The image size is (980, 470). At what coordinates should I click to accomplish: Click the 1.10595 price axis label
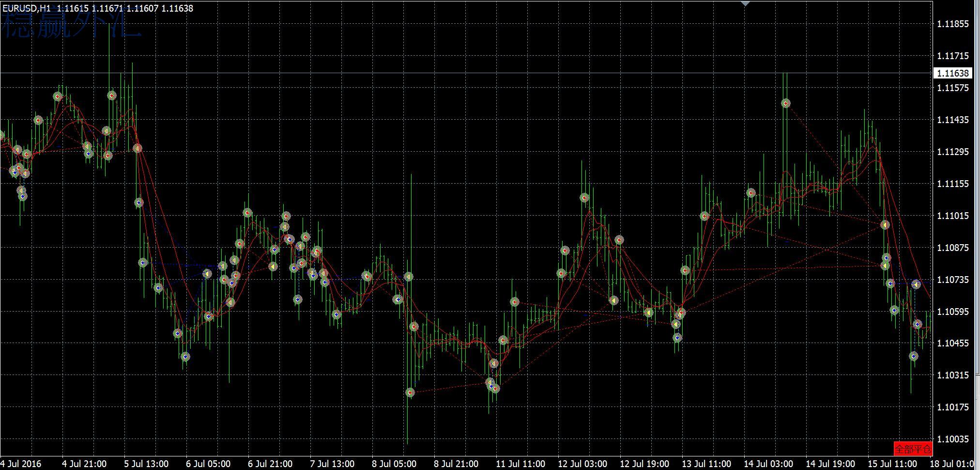tap(953, 312)
